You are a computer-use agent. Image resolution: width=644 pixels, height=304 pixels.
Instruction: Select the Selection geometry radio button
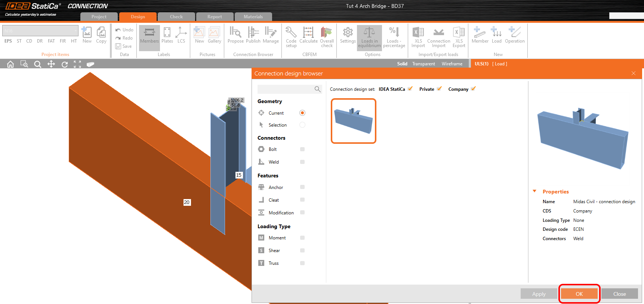click(302, 125)
